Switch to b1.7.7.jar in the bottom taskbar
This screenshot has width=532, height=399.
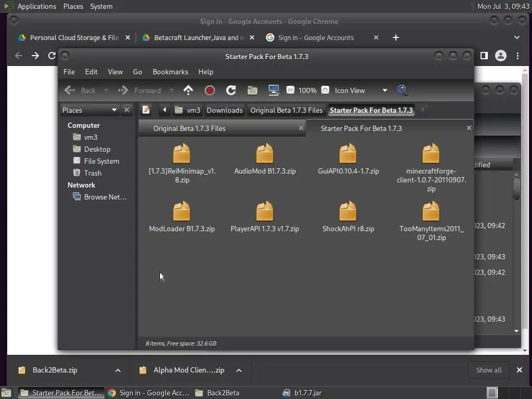pyautogui.click(x=303, y=393)
